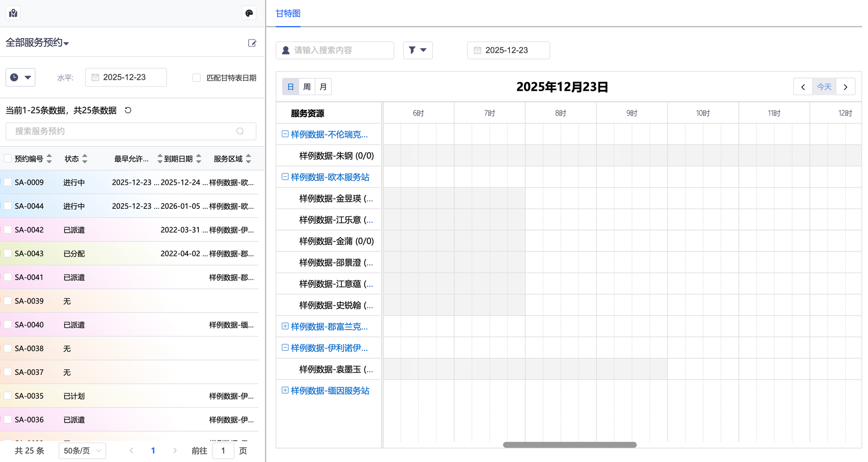Screen dimensions: 868x462
Task: Go to previous day with left arrow
Action: [x=803, y=87]
